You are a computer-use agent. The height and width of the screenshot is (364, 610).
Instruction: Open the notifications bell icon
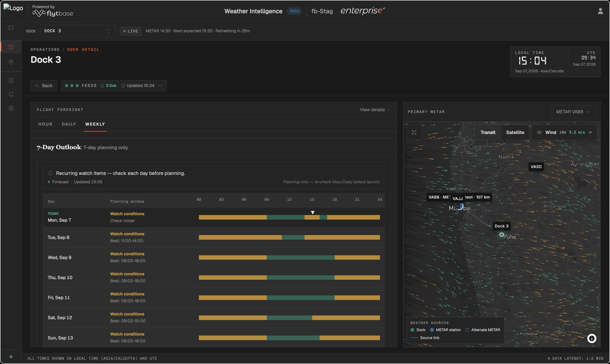click(11, 94)
